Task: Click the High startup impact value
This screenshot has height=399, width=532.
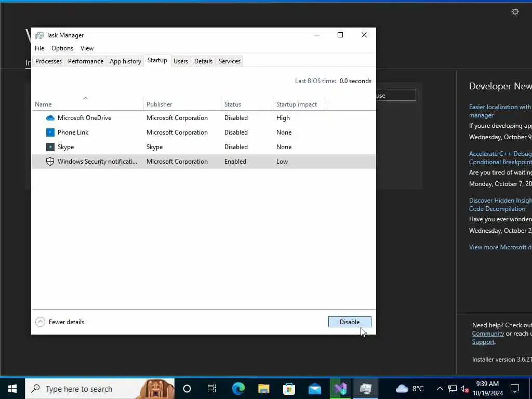Action: click(x=283, y=118)
